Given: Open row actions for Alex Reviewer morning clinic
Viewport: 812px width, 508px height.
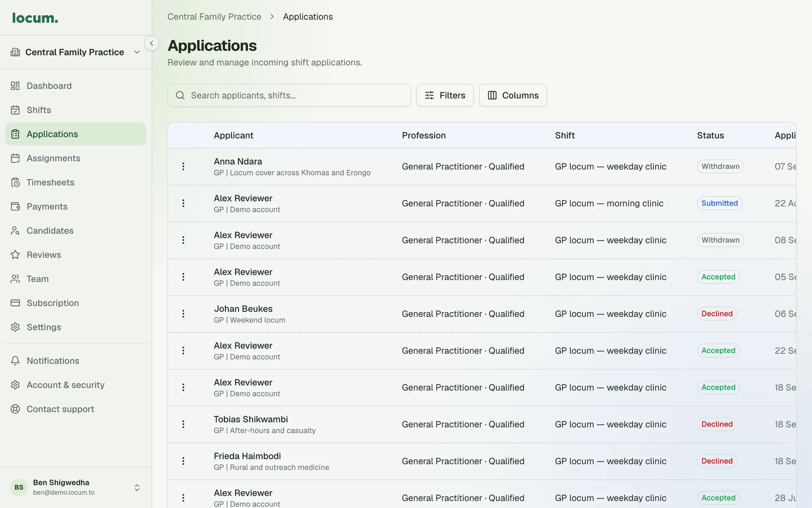Looking at the screenshot, I should [183, 203].
